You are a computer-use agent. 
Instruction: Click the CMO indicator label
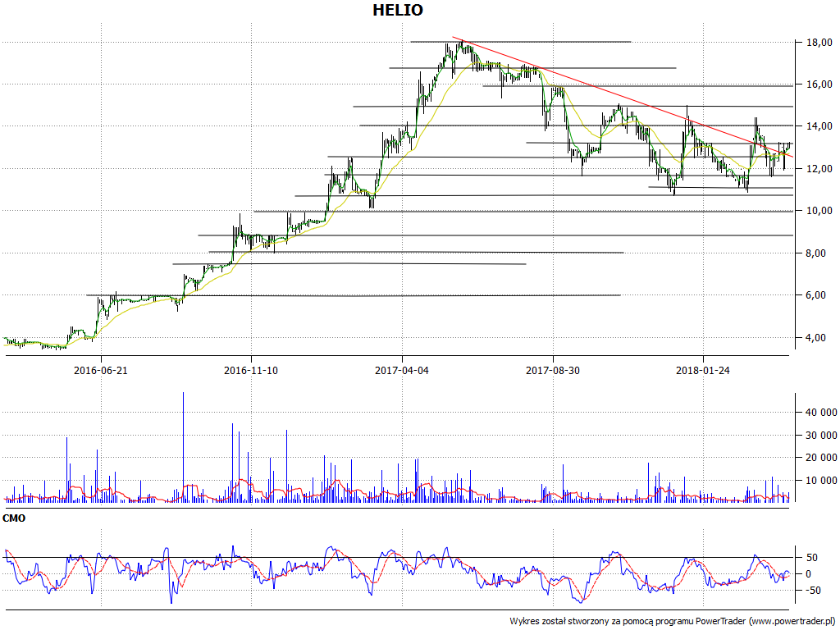(14, 518)
